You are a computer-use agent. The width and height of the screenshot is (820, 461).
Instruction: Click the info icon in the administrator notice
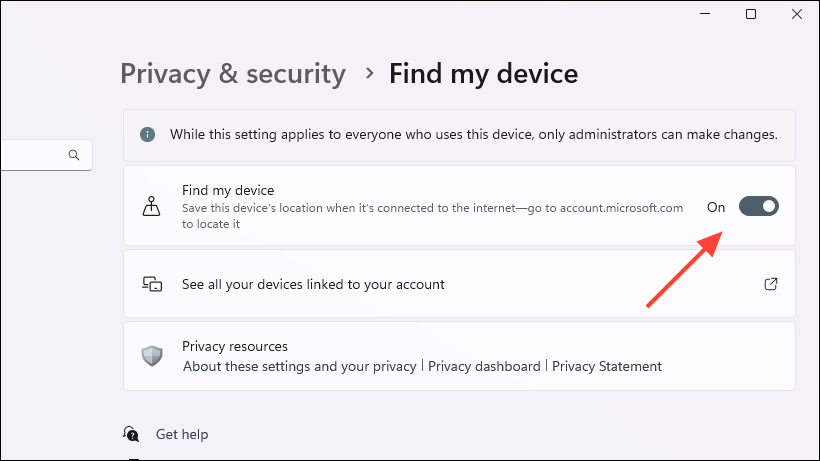(148, 134)
